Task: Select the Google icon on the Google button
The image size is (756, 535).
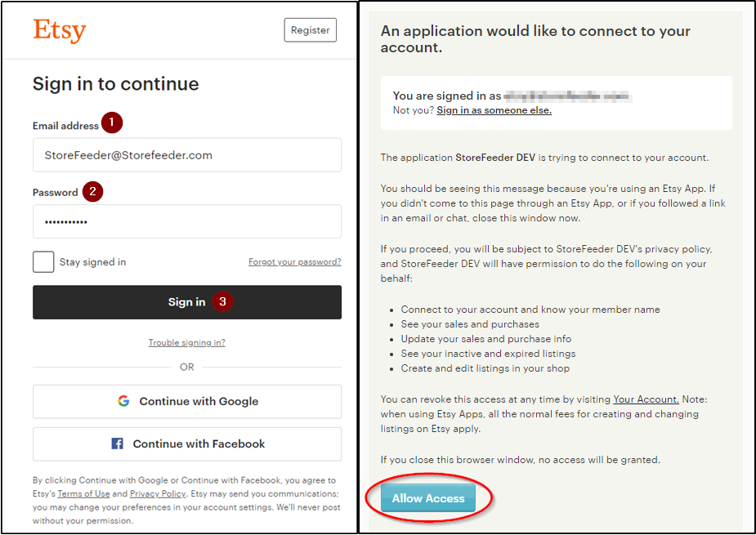Action: (123, 401)
